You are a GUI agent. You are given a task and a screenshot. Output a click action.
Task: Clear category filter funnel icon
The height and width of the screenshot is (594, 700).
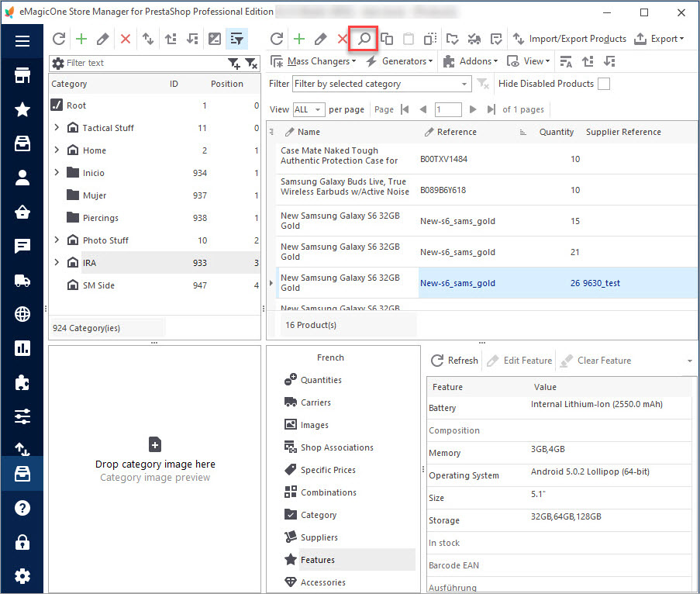(x=252, y=64)
